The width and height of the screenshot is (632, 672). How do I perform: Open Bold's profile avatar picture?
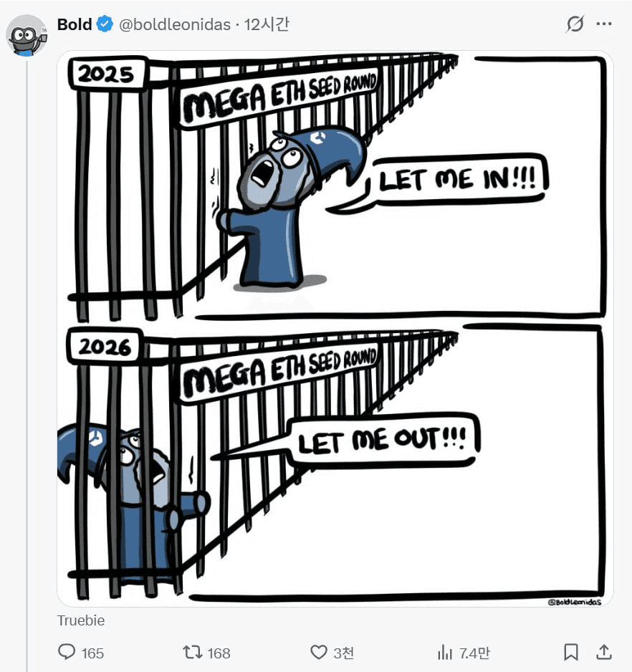click(x=27, y=36)
